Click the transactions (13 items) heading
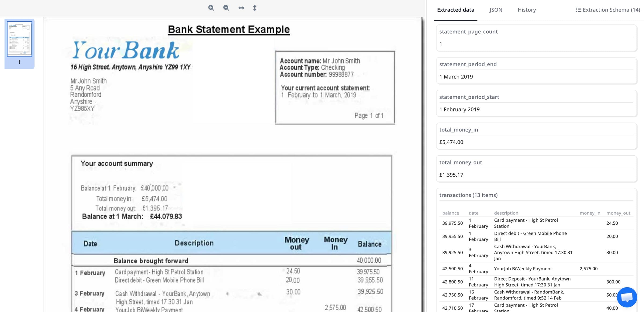This screenshot has height=312, width=644. [468, 195]
